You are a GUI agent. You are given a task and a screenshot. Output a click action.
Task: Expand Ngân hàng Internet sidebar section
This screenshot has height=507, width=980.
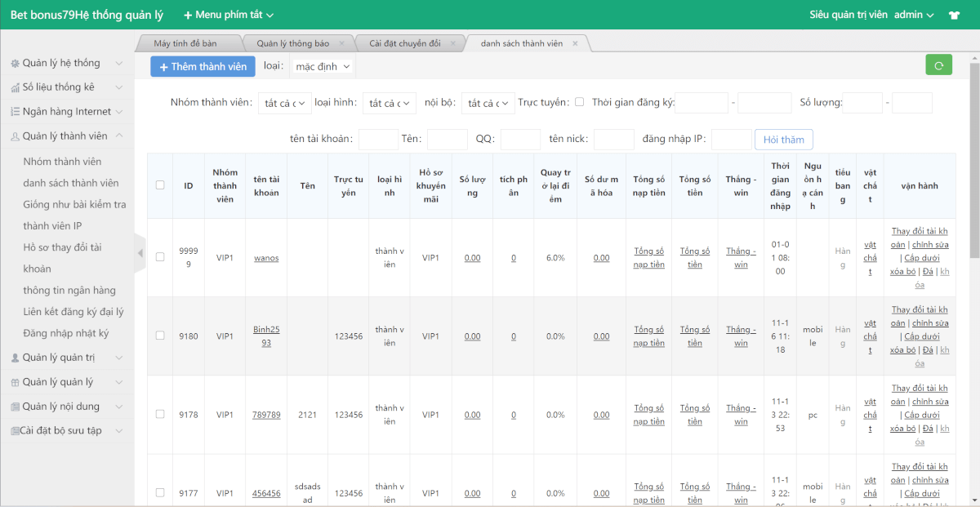click(x=67, y=112)
